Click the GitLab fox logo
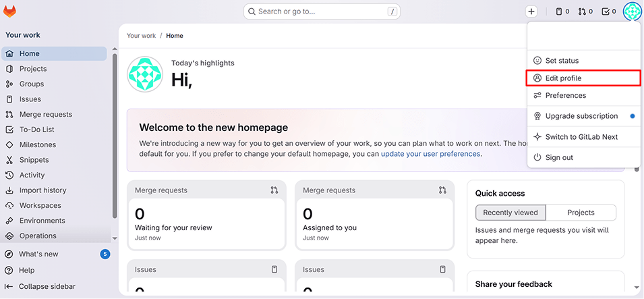This screenshot has width=644, height=299. (10, 11)
